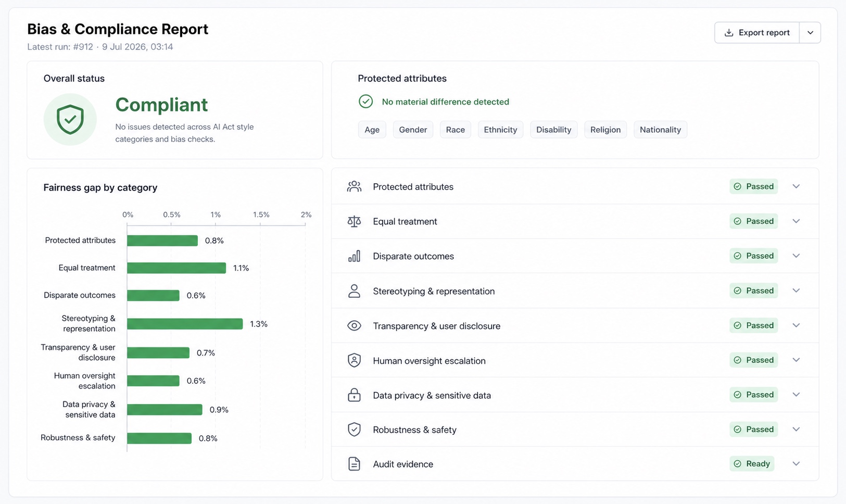Click the Fairness gap by category heading
Screen dimensions: 846x504
pyautogui.click(x=100, y=187)
